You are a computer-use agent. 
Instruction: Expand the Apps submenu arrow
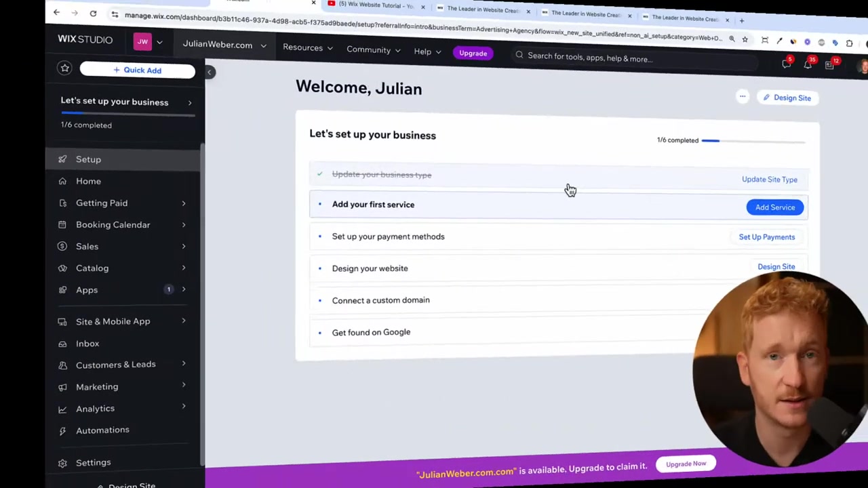click(x=184, y=289)
